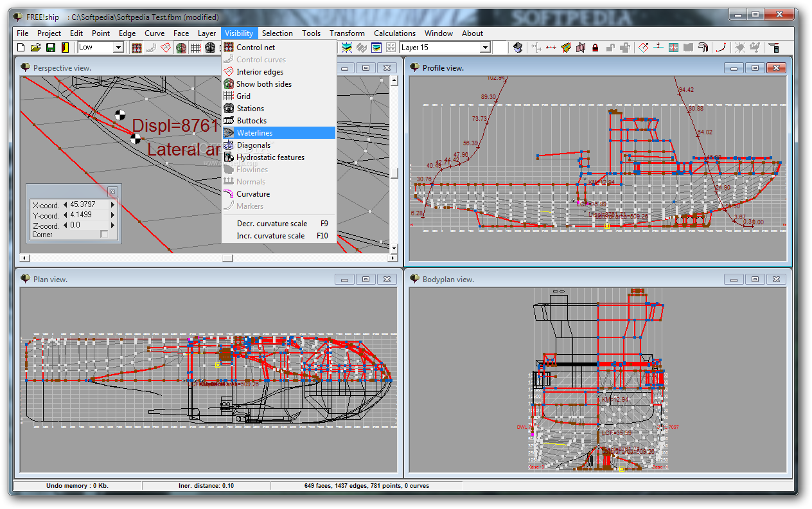Toggle Stations visibility in the menu

278,109
